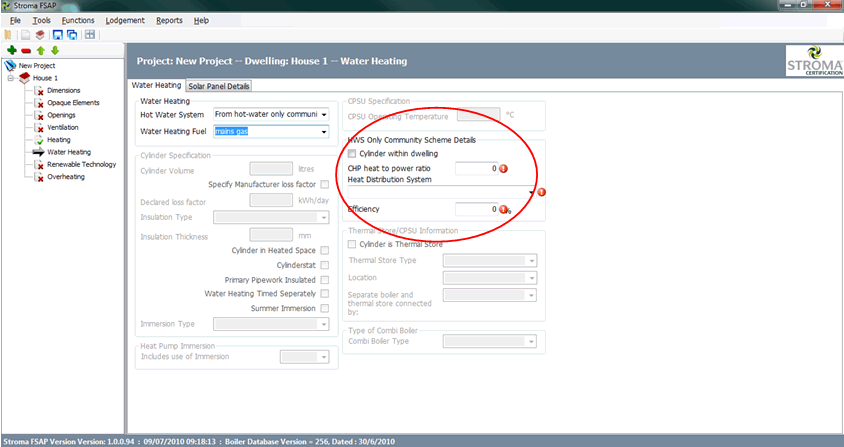Screen dimensions: 844x447
Task: Toggle Primary Pipework Insulated checkbox
Action: coord(325,280)
